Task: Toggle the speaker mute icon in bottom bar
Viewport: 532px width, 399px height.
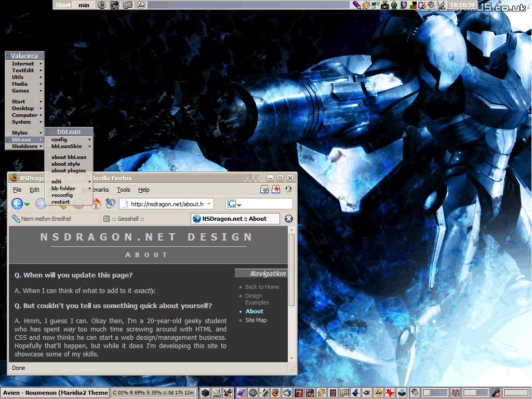Action: point(415,393)
